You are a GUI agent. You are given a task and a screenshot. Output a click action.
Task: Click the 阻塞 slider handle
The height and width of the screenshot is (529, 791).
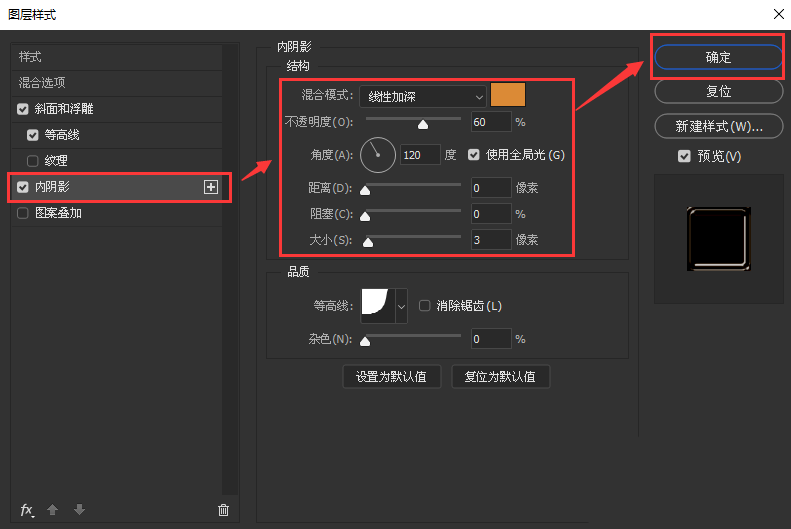pyautogui.click(x=365, y=216)
